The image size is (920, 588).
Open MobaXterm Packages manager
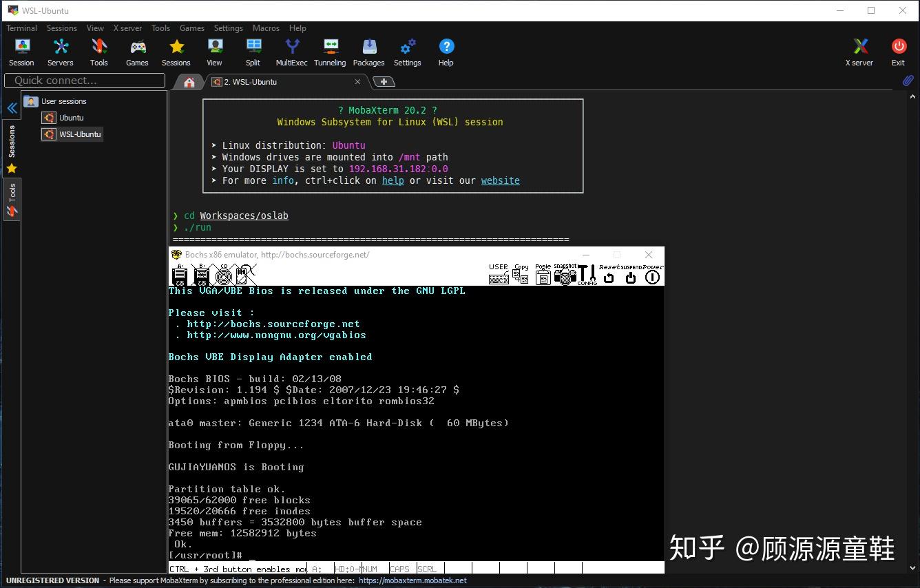(369, 51)
